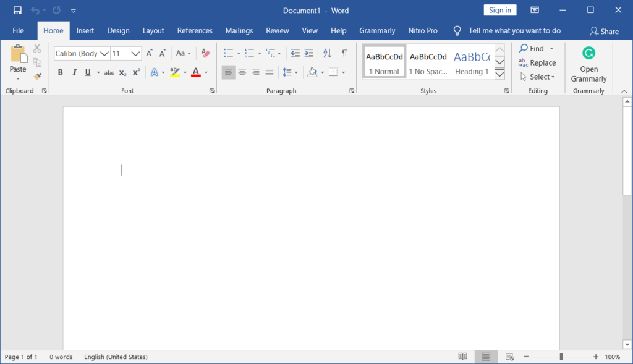Viewport: 633px width, 364px height.
Task: Toggle bold formatting
Action: coord(60,72)
